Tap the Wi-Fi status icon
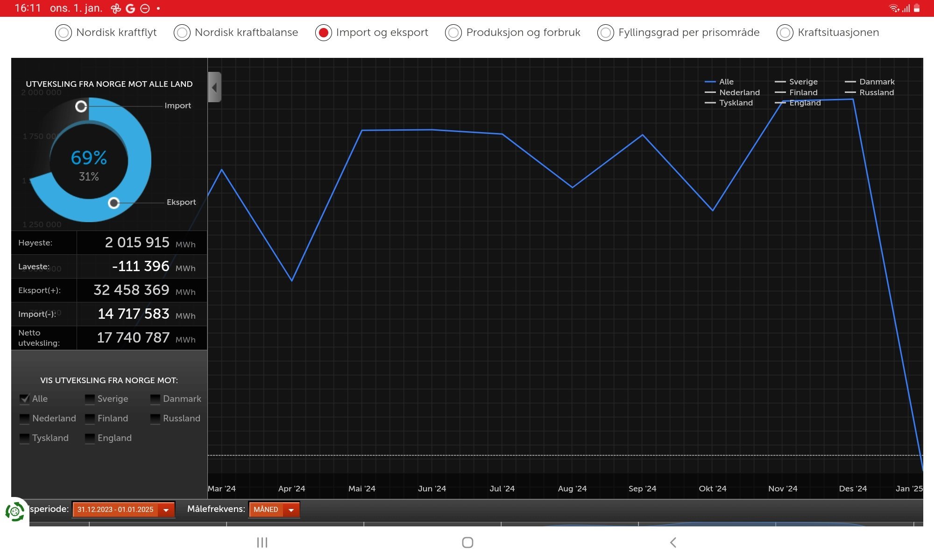This screenshot has width=934, height=560. (894, 8)
